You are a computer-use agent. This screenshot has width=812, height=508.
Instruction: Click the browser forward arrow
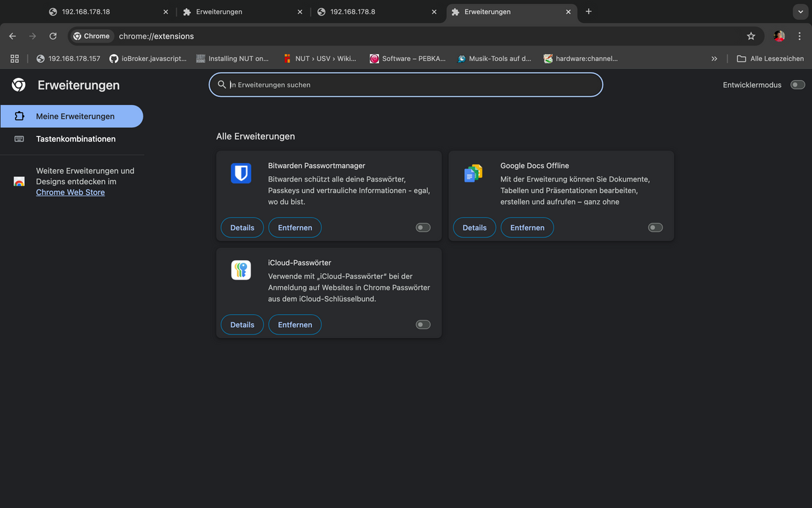point(32,36)
